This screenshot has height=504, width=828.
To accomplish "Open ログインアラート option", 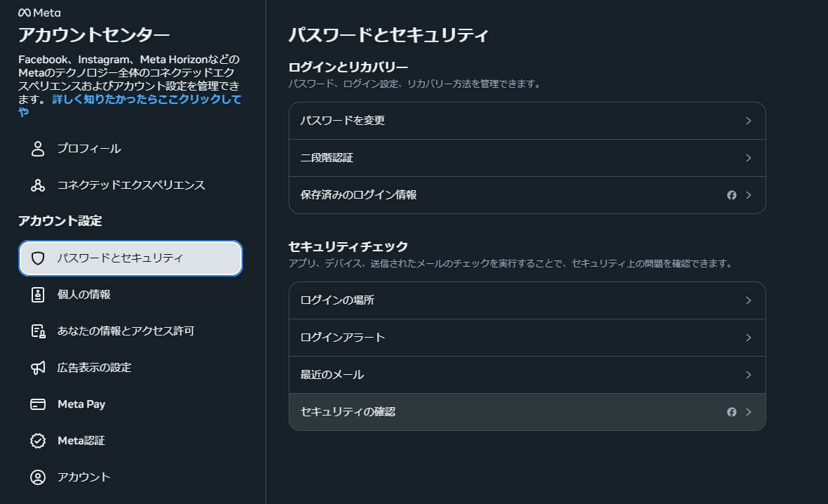I will (x=527, y=338).
